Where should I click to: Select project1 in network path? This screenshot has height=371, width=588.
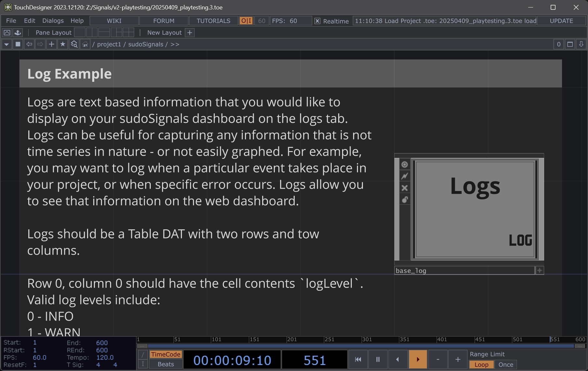coord(109,44)
